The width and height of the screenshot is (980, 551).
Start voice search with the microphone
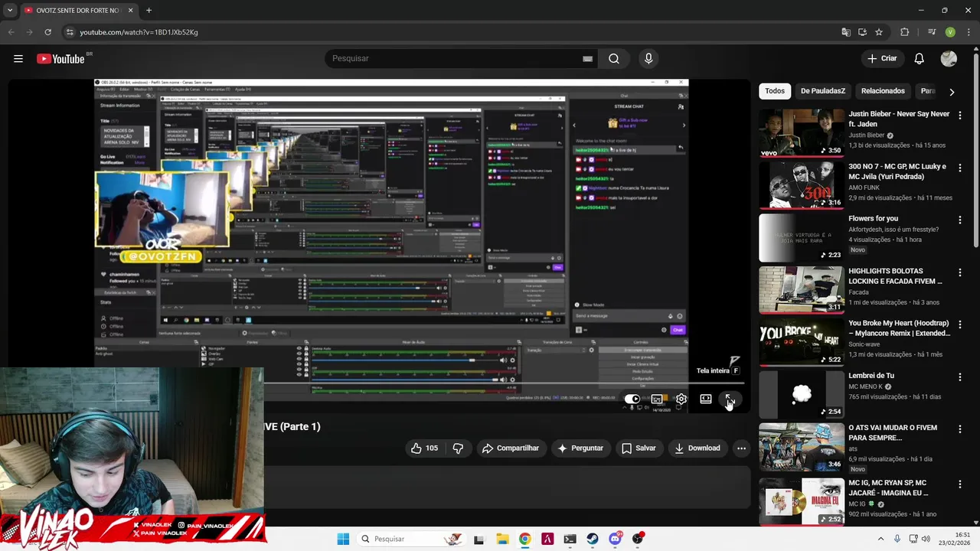point(648,58)
